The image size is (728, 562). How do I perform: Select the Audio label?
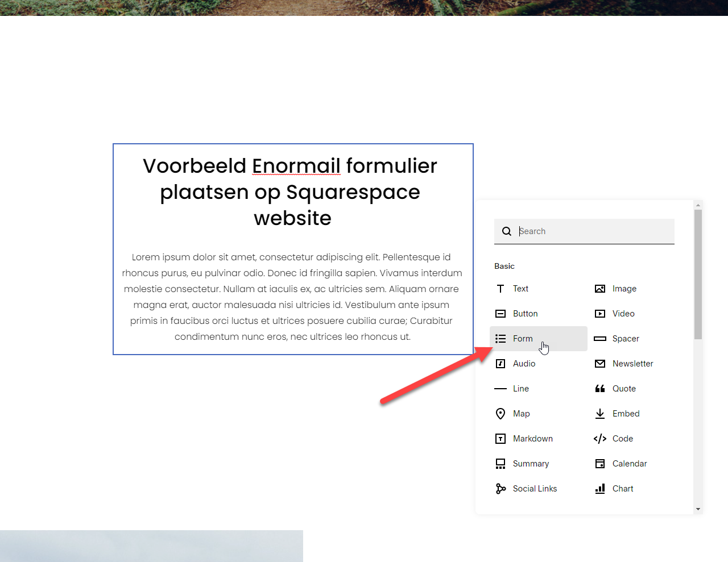524,364
